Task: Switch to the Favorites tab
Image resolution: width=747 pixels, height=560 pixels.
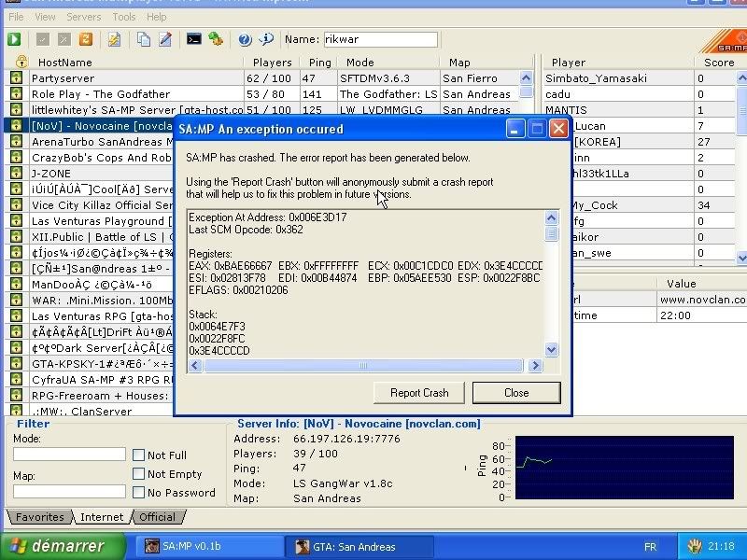Action: click(39, 517)
